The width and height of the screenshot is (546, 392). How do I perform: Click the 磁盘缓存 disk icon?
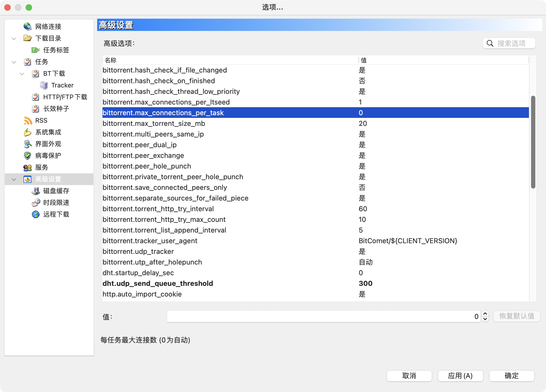coord(35,191)
